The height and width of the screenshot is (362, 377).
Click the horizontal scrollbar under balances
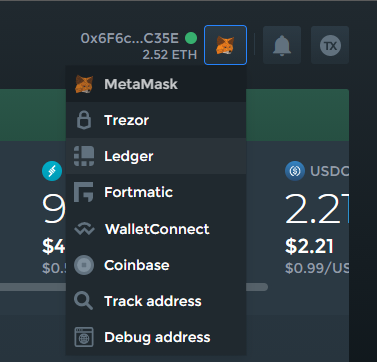tap(134, 287)
